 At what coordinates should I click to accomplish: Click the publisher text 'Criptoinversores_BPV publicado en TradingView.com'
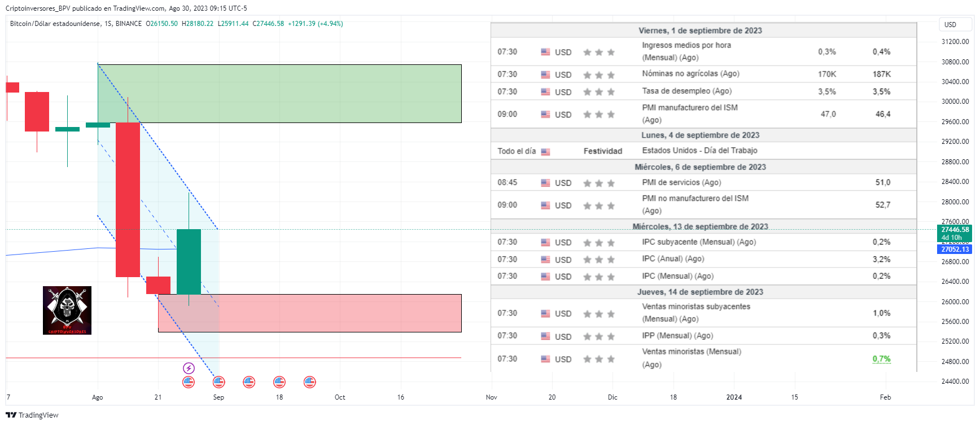(85, 8)
